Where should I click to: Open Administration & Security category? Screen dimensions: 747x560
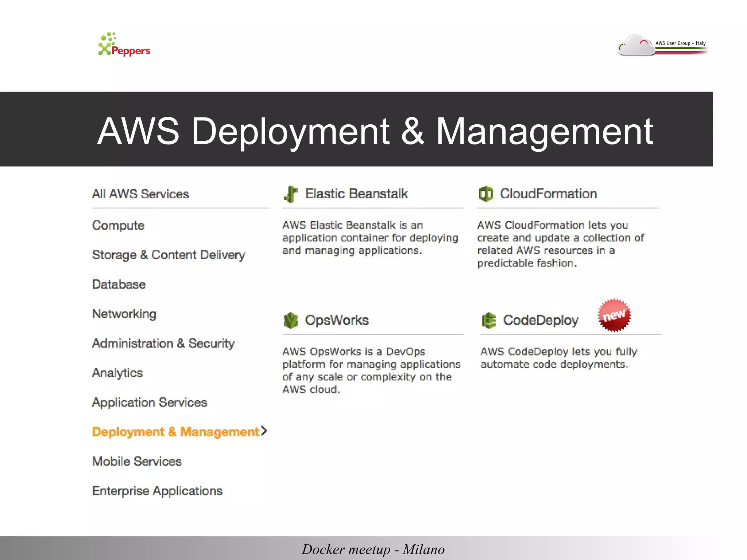pyautogui.click(x=163, y=343)
